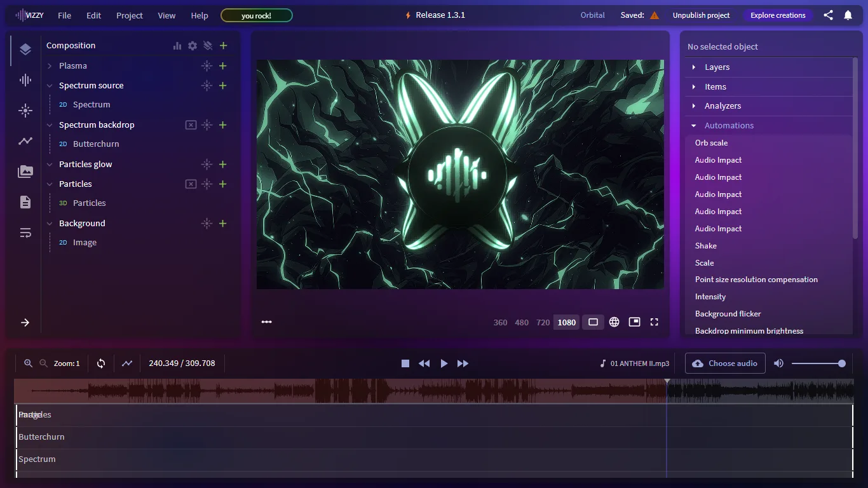The width and height of the screenshot is (868, 488).
Task: Open the media images panel in sidebar
Action: tap(25, 172)
